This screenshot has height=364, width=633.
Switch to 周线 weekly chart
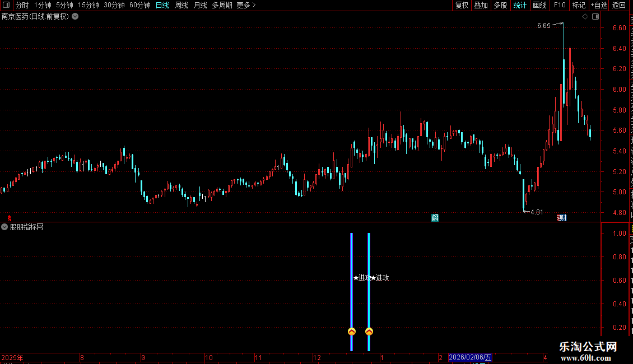[181, 5]
